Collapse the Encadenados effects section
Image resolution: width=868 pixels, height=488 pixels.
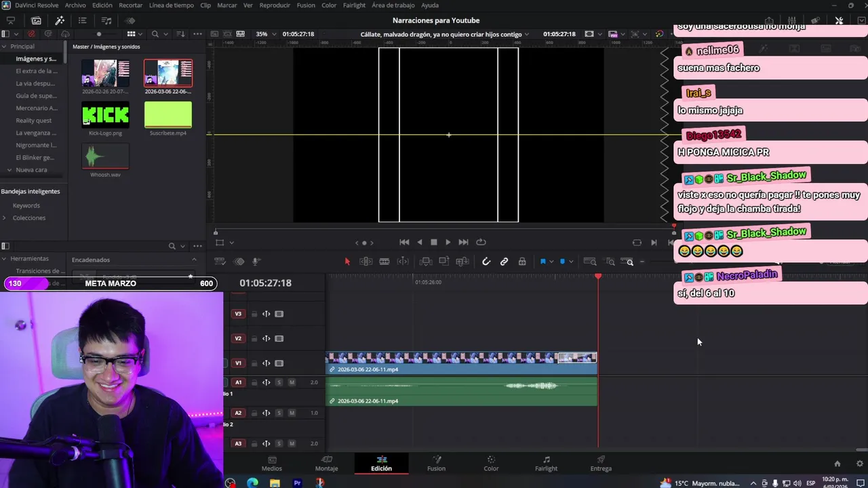pos(194,260)
